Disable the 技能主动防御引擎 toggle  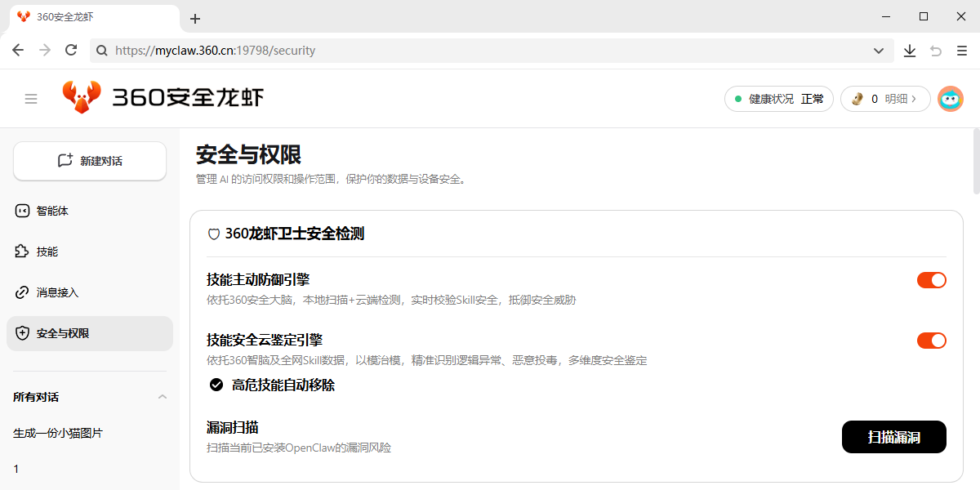click(x=931, y=280)
